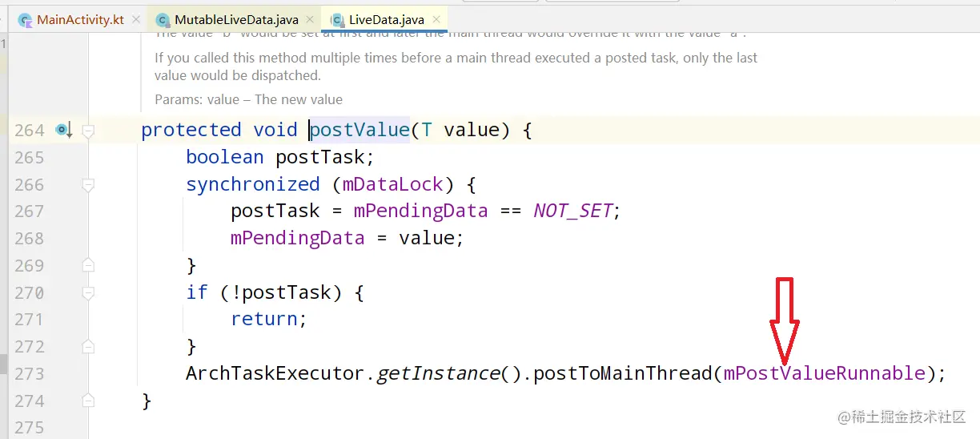This screenshot has height=439, width=980.
Task: Click line number 268 in the gutter
Action: [30, 239]
